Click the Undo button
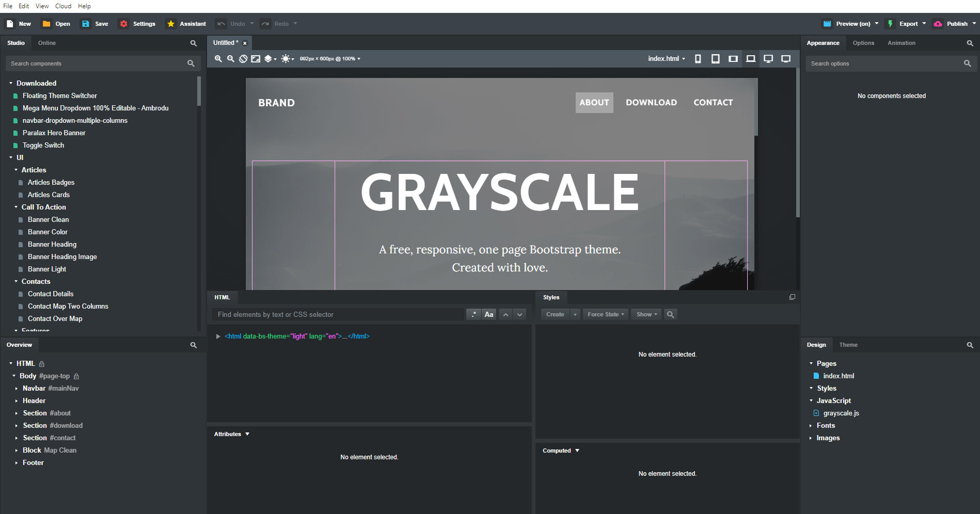This screenshot has width=980, height=514. pos(231,24)
